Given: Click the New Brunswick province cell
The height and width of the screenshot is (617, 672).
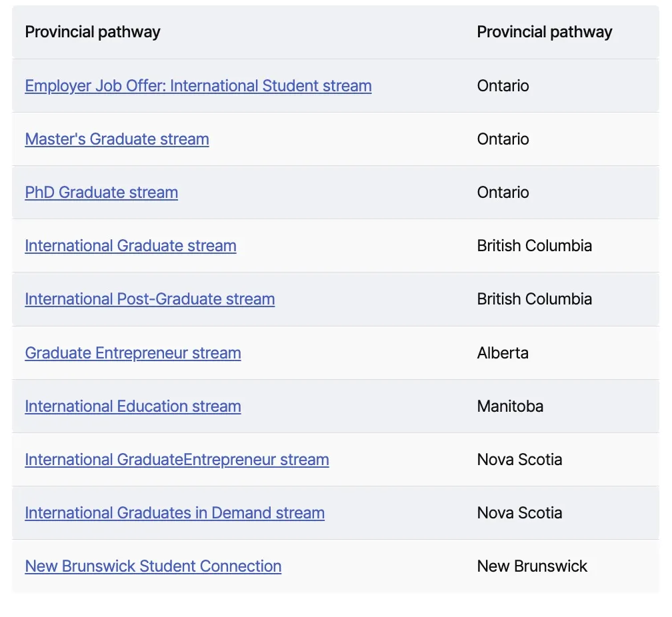Looking at the screenshot, I should click(532, 566).
